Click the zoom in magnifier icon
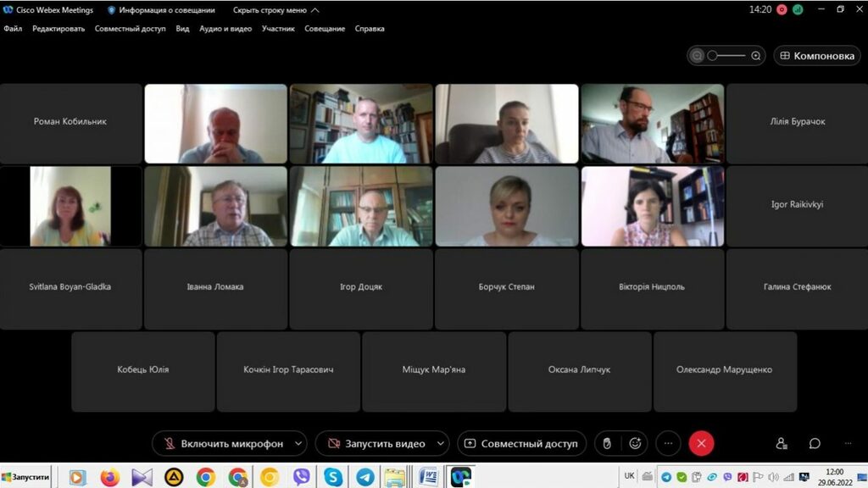Viewport: 868px width, 488px height. [x=756, y=56]
